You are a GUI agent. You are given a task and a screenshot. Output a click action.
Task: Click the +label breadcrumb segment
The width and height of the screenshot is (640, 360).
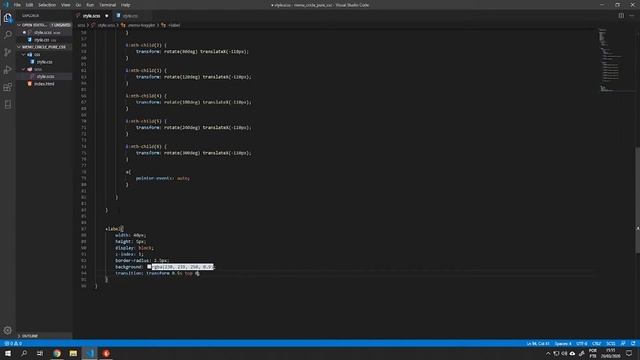tap(174, 25)
